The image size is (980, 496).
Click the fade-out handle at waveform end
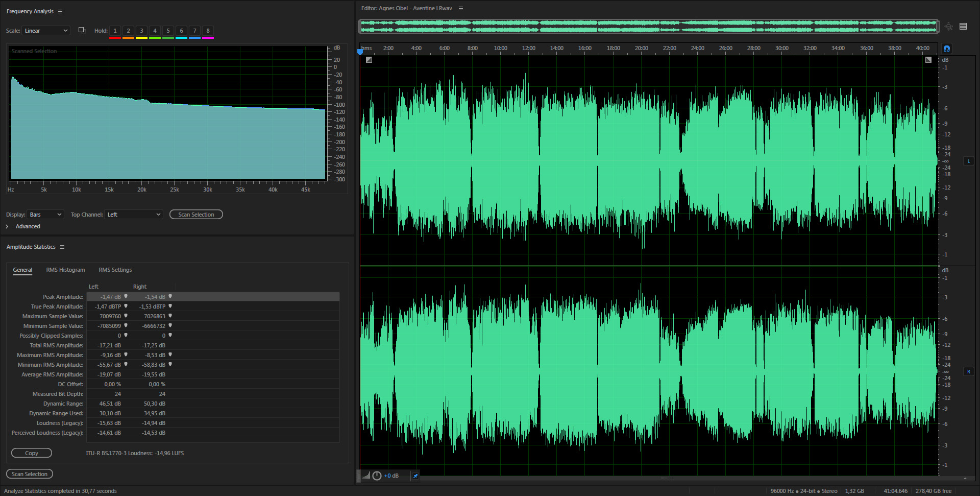coord(928,60)
